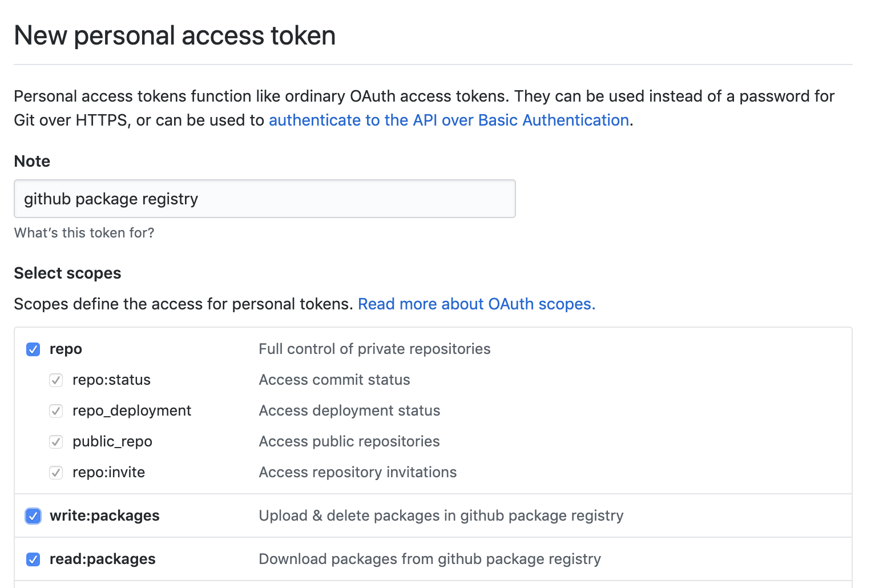Click the Access commit status description
This screenshot has width=887, height=588.
click(334, 380)
